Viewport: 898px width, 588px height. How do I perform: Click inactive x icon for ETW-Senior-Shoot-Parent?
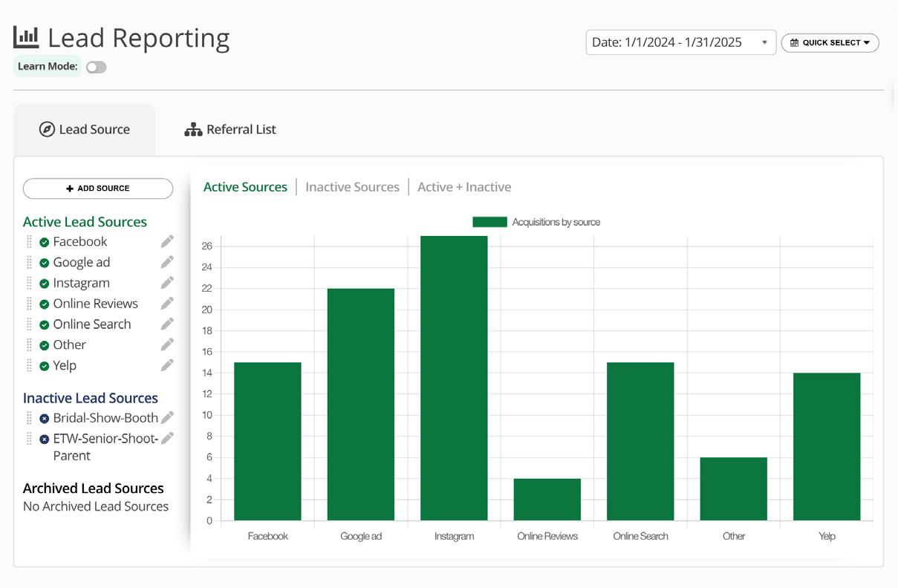pos(44,439)
